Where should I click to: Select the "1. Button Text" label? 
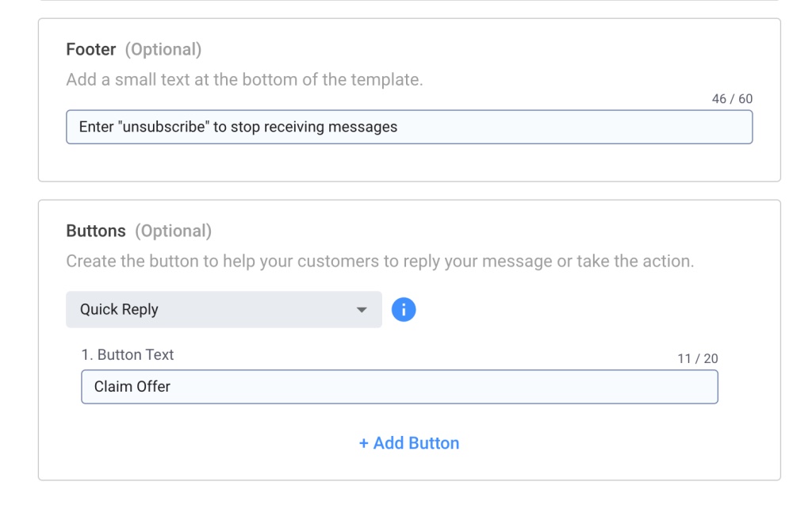pos(128,355)
